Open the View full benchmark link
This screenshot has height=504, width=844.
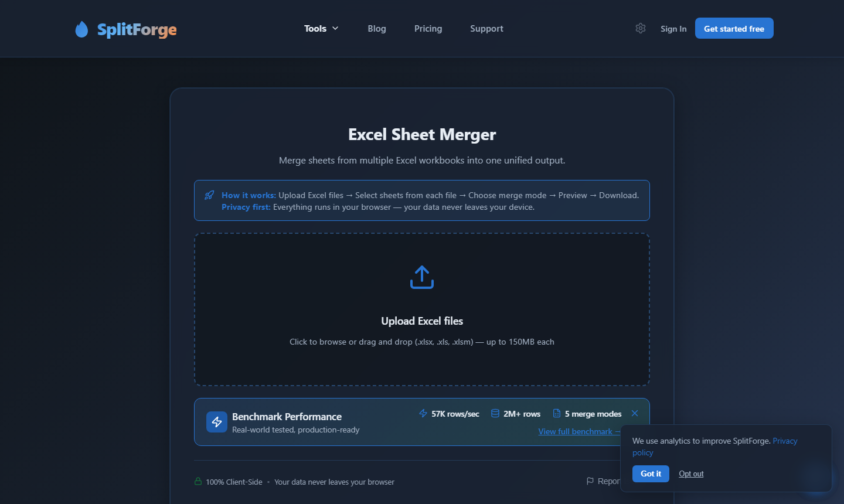579,431
